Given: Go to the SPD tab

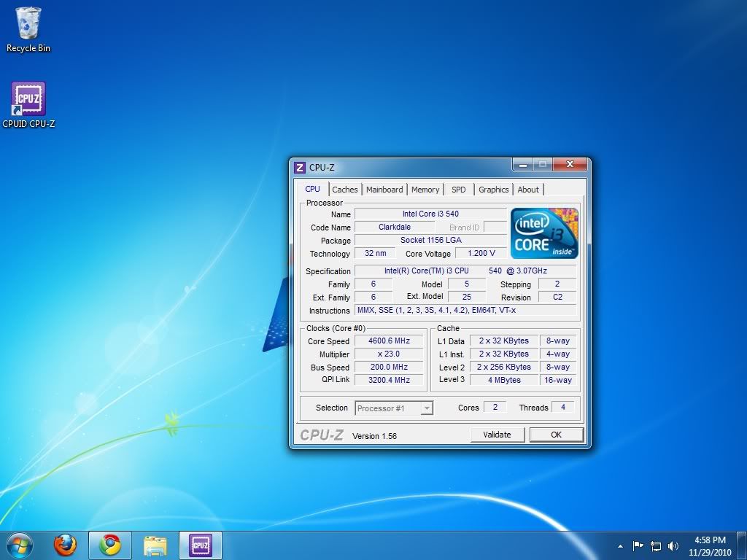Looking at the screenshot, I should coord(458,190).
